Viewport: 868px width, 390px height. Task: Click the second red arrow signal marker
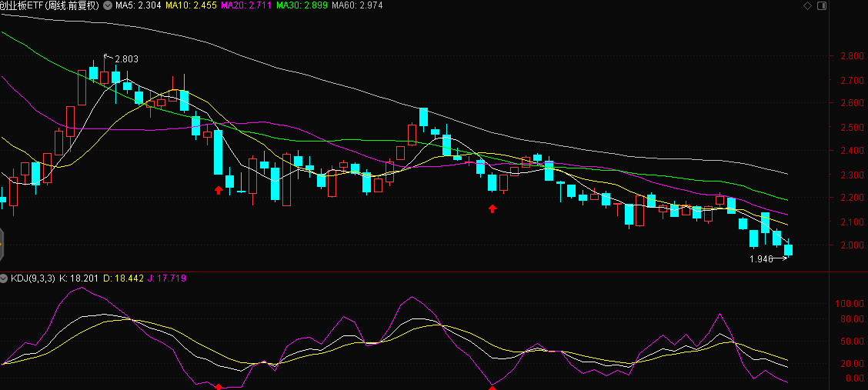point(492,208)
